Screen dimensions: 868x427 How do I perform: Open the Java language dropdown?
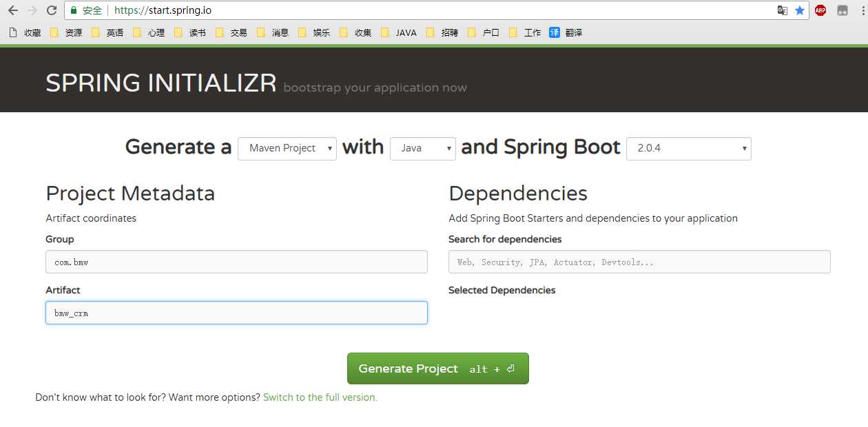click(x=423, y=149)
